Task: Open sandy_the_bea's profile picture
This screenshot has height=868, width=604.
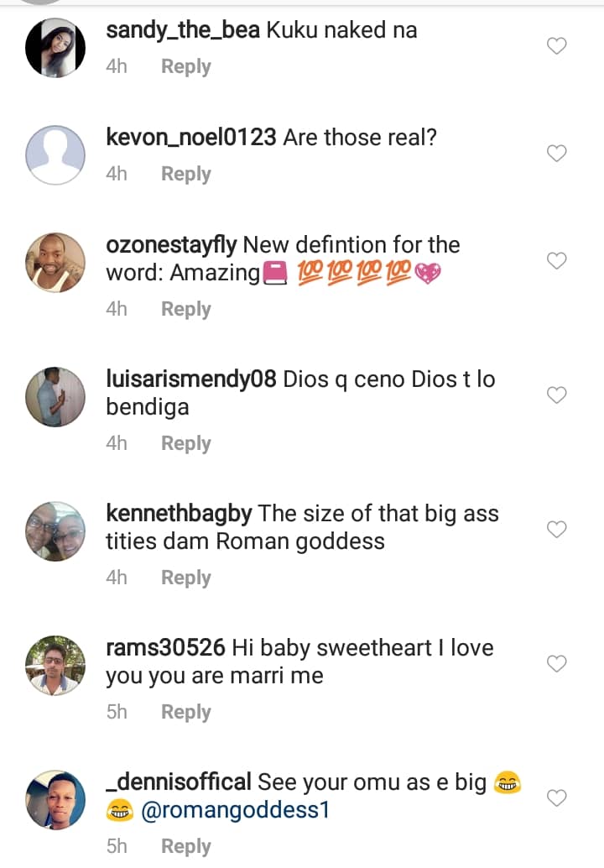Action: pos(55,47)
